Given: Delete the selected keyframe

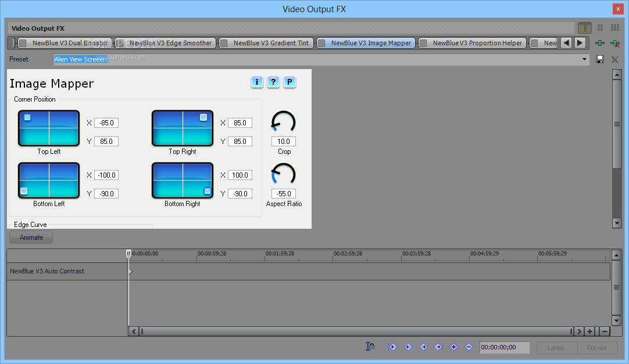Looking at the screenshot, I should coord(469,347).
